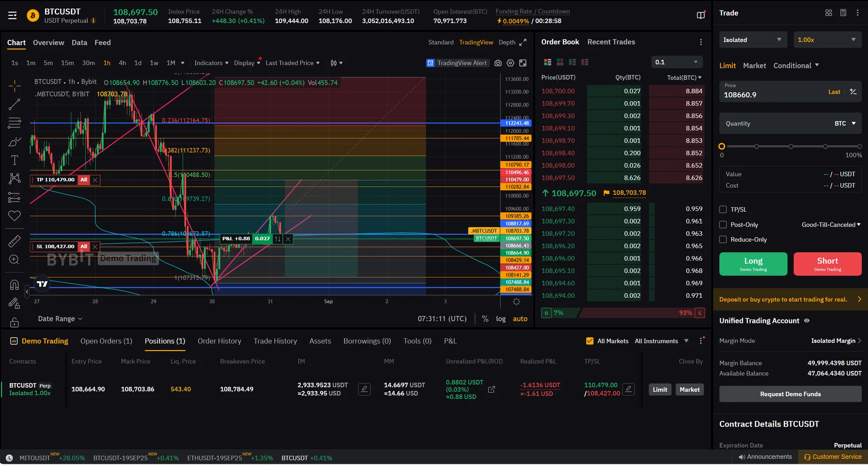Click the quantity slider handle at 0
Screen dimensions: 868x465
722,147
